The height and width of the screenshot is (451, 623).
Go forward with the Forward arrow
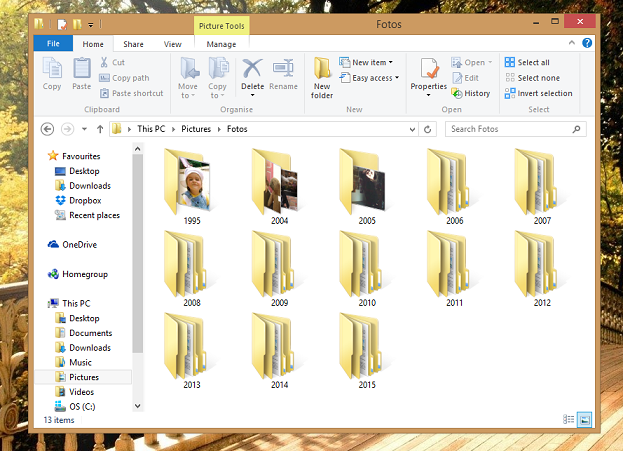(67, 129)
